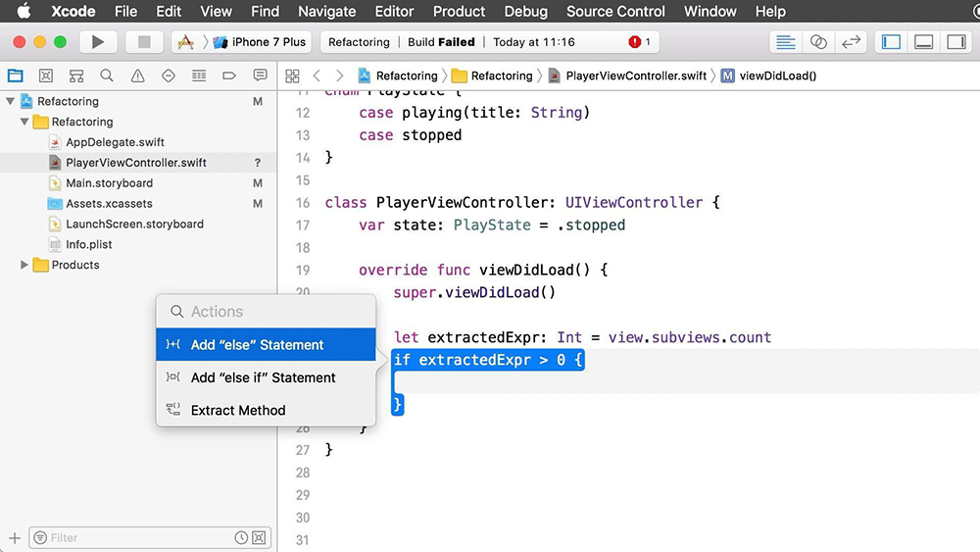The image size is (980, 552).
Task: Open the Issue navigator
Action: [137, 75]
